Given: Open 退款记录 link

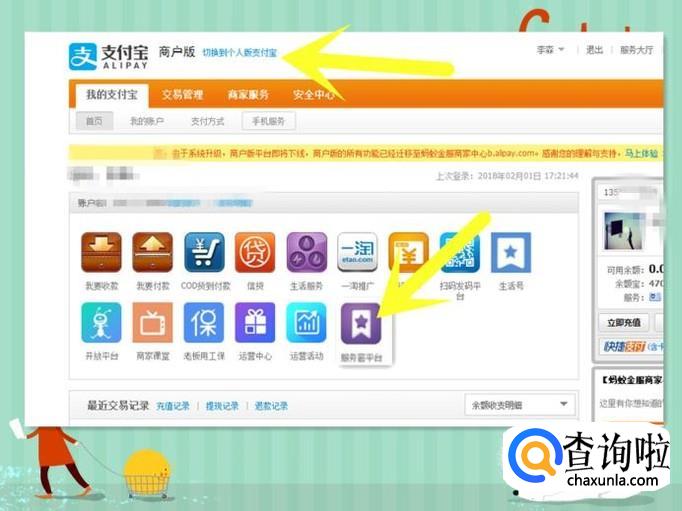Looking at the screenshot, I should 271,406.
